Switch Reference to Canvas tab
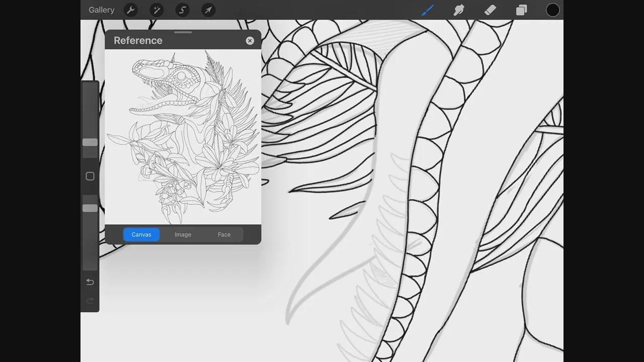 tap(141, 234)
